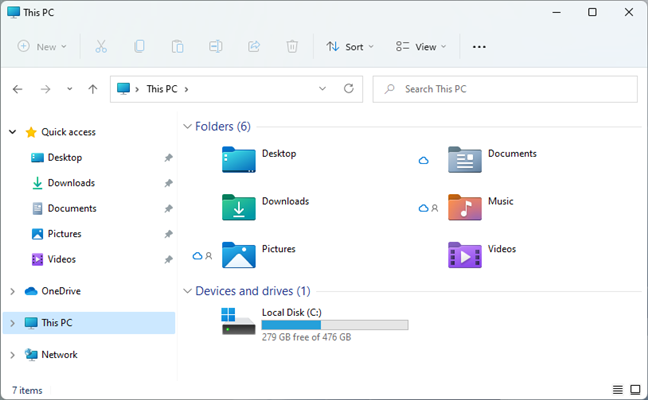This screenshot has height=400, width=648.
Task: Click the 7 items status text
Action: coord(27,390)
